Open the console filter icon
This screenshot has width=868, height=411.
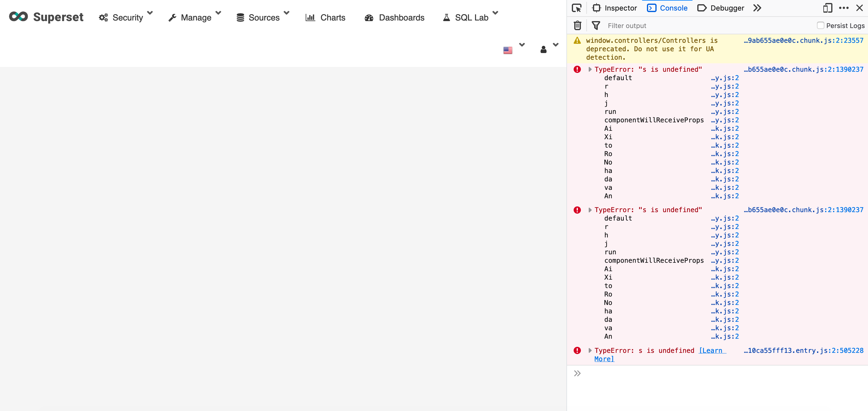point(596,25)
